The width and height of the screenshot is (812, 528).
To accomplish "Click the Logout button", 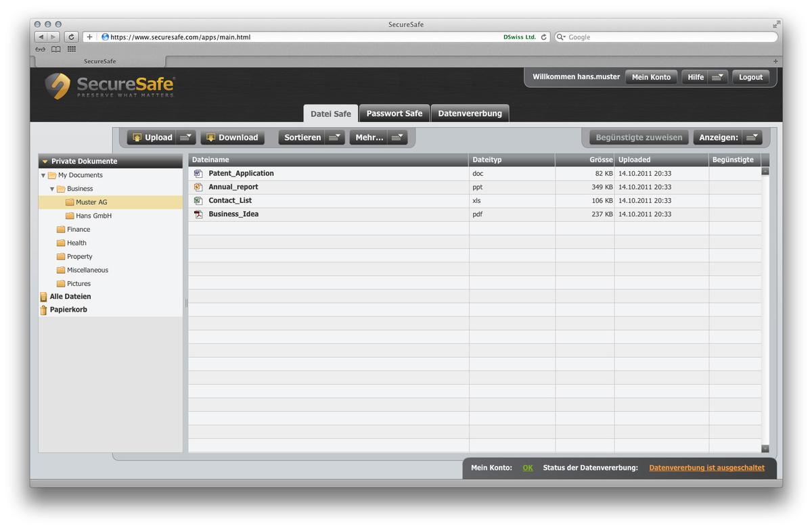I will tap(750, 77).
